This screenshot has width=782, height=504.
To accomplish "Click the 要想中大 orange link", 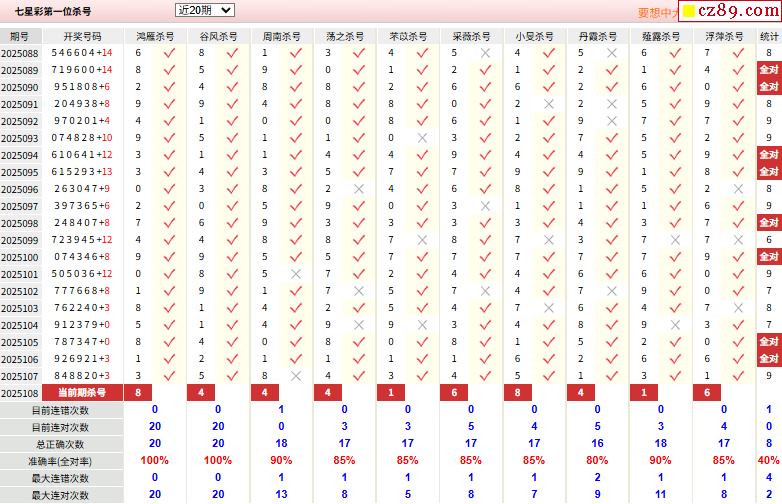I will (x=658, y=13).
